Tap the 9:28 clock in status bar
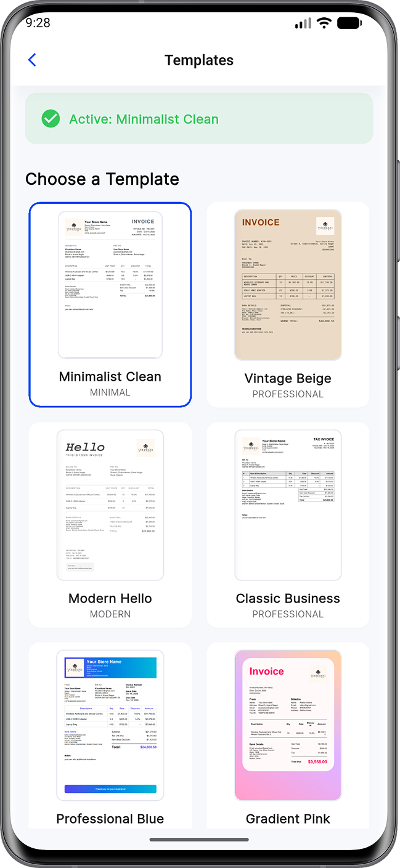 pyautogui.click(x=38, y=23)
